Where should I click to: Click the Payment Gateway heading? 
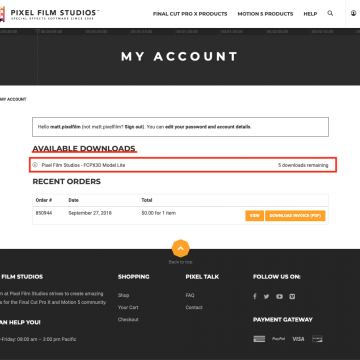pos(283,319)
